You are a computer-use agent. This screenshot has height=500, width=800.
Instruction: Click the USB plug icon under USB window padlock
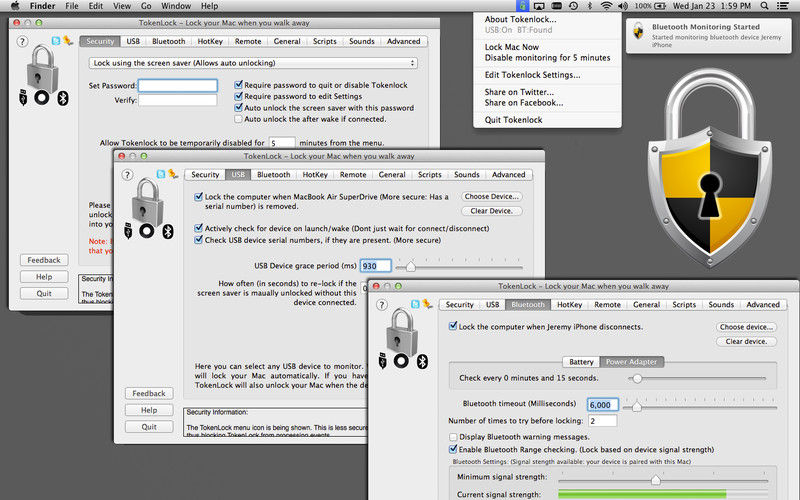128,231
